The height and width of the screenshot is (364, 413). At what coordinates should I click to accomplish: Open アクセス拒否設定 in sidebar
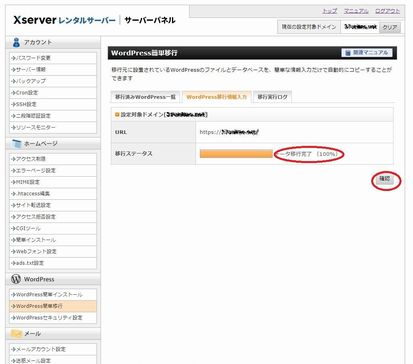click(53, 217)
